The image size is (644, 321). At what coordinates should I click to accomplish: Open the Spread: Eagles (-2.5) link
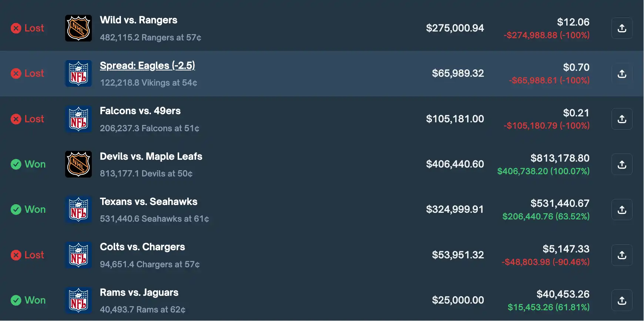coord(147,66)
